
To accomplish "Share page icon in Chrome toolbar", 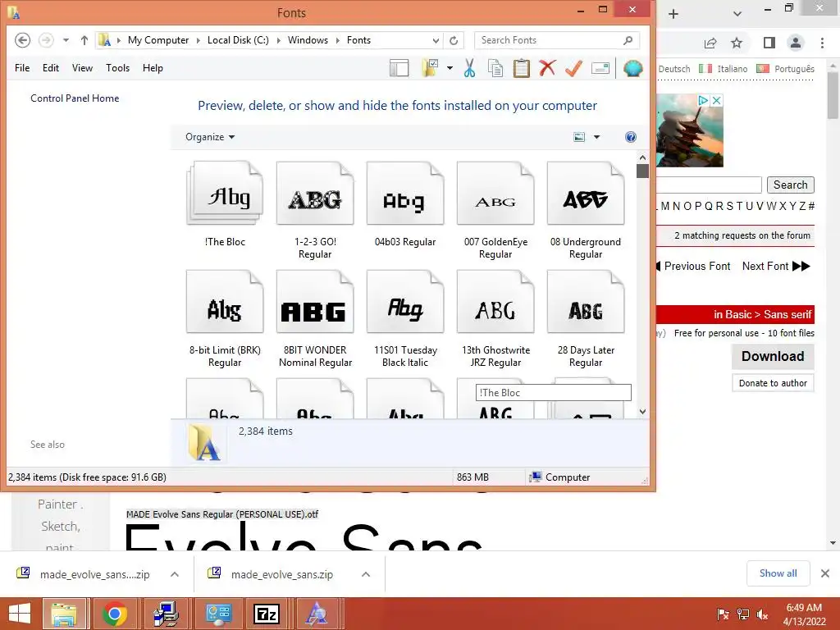I will [x=710, y=43].
